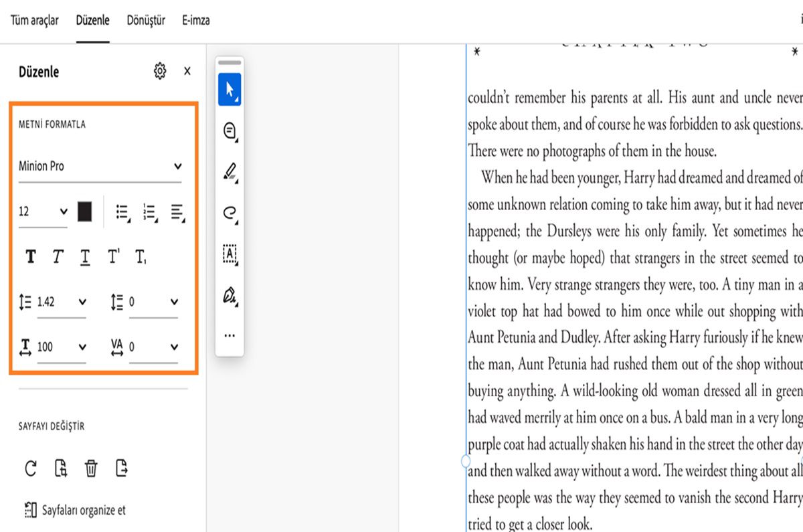The image size is (803, 532).
Task: Click the black text color swatch
Action: 85,212
